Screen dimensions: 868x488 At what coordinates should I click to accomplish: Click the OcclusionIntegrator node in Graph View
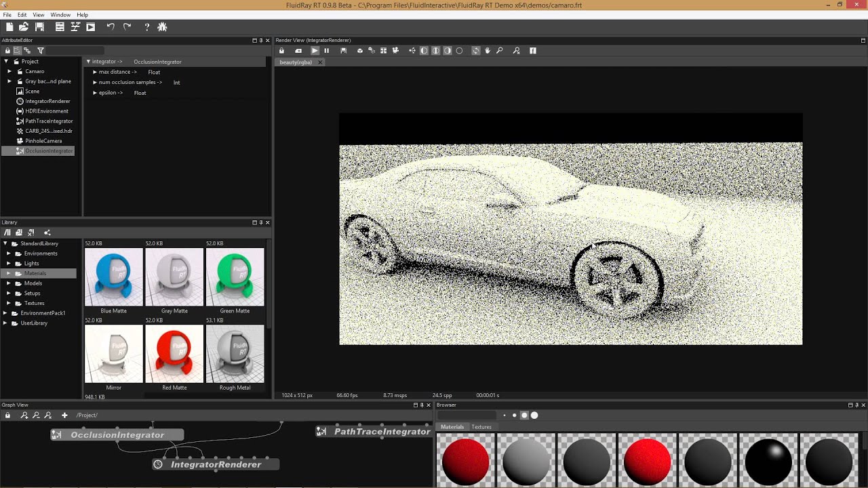pyautogui.click(x=117, y=434)
